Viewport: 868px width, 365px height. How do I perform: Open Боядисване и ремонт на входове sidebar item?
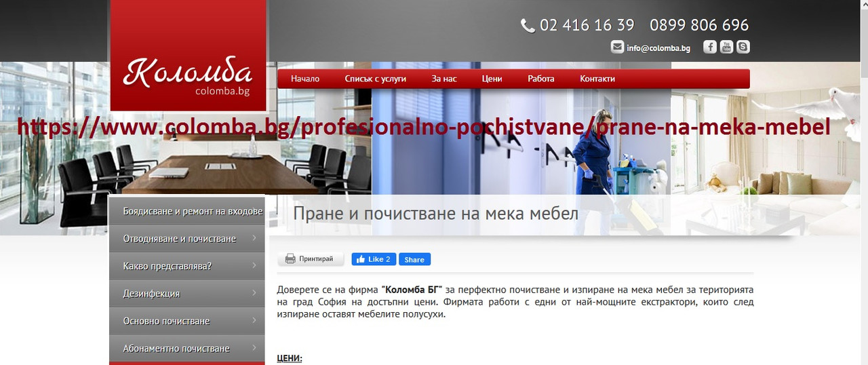(187, 211)
